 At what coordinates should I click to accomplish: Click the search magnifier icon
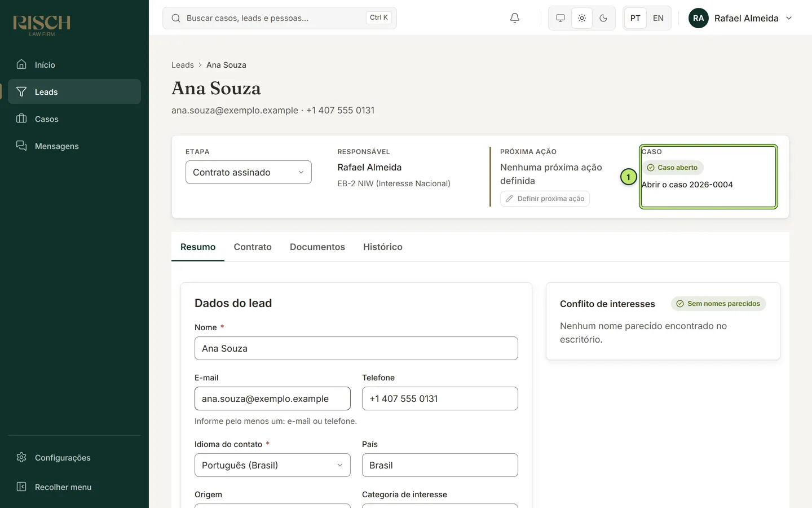(x=176, y=18)
